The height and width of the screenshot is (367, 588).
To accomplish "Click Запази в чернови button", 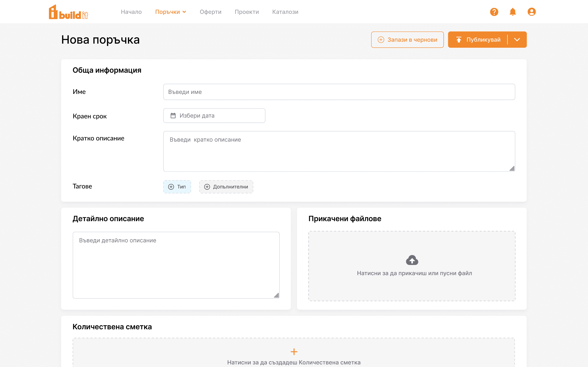I will (407, 40).
